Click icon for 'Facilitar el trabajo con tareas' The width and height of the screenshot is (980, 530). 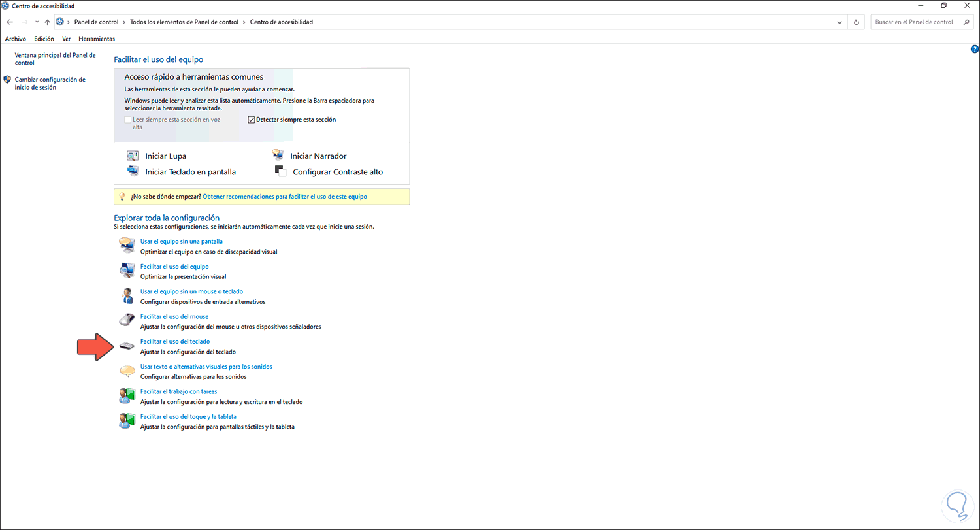coord(127,395)
